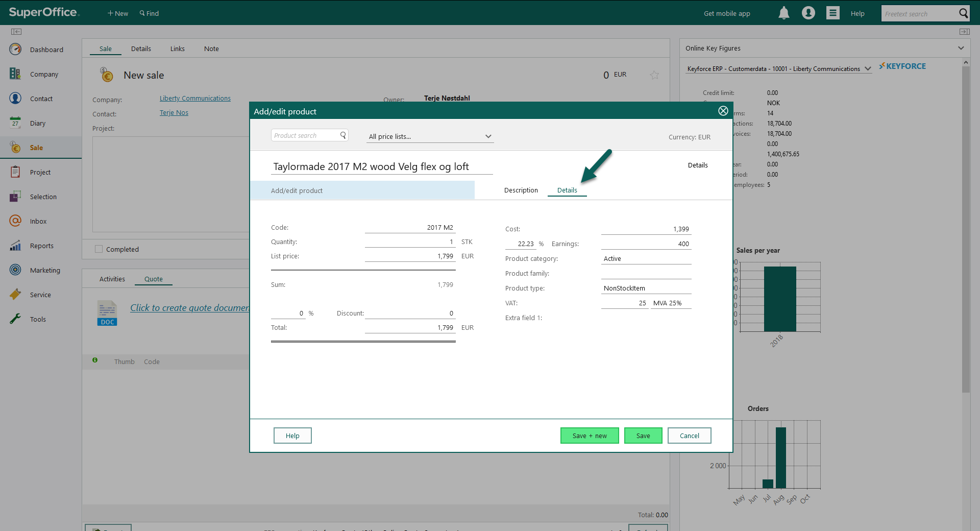This screenshot has height=531, width=980.
Task: Click the Cancel button in dialog
Action: (x=690, y=436)
